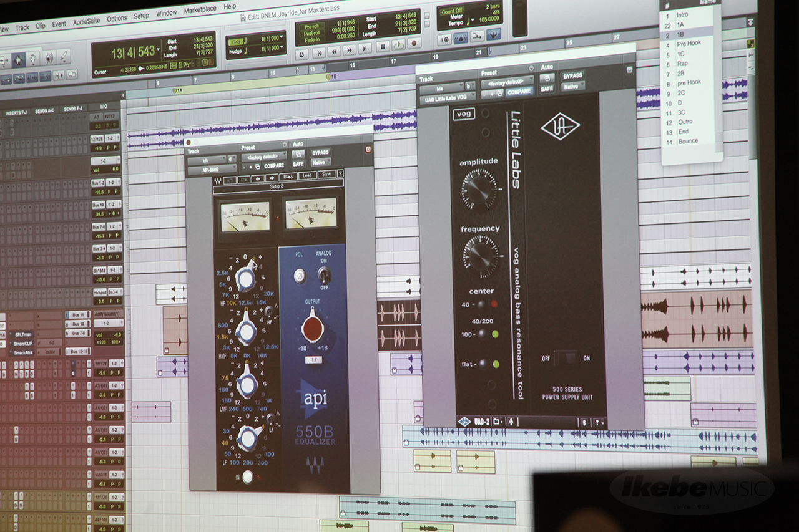Expand the Native dropdown in VOG plugin

click(572, 87)
